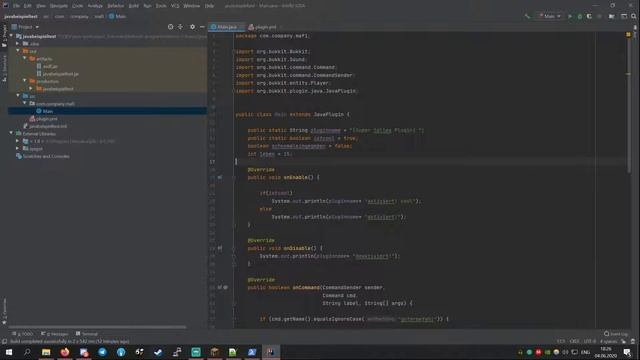640x360 pixels.
Task: Open the Main run configuration dropdown
Action: pos(549,16)
